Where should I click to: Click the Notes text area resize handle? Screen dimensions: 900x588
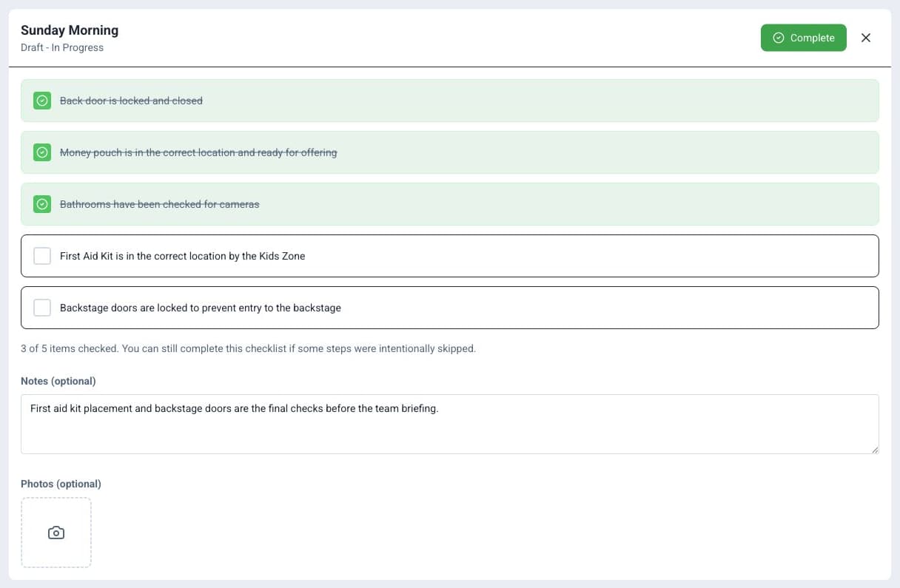875,450
